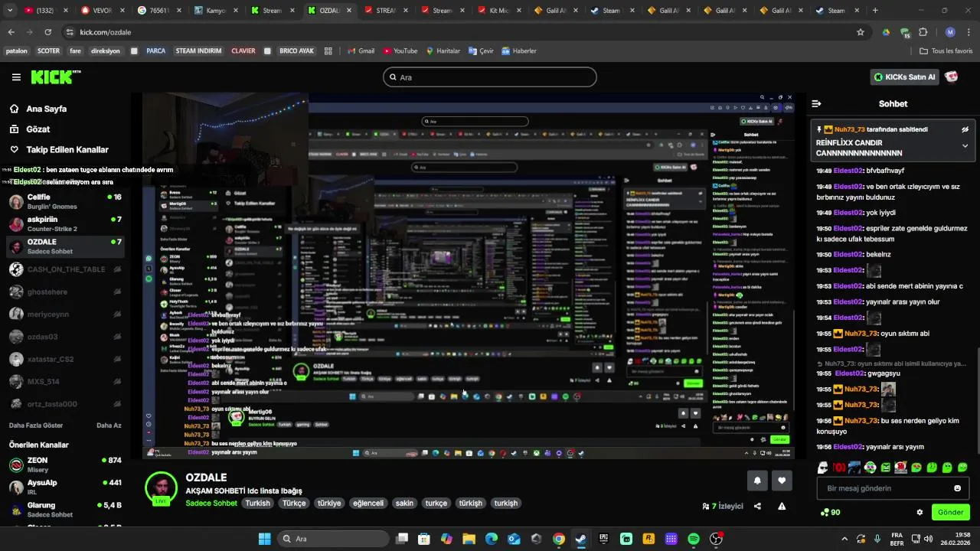The width and height of the screenshot is (980, 551).
Task: Open a new browser tab
Action: point(875,11)
